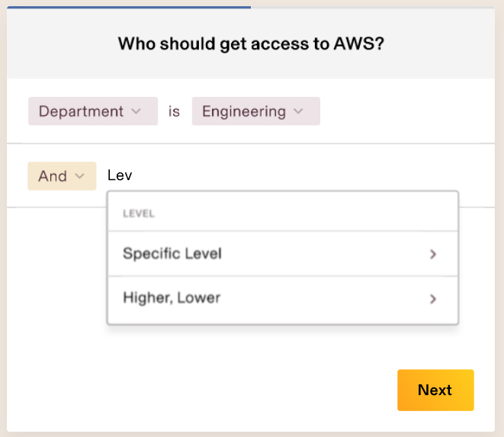504x437 pixels.
Task: Click the LEVEL section header text
Action: pos(139,214)
